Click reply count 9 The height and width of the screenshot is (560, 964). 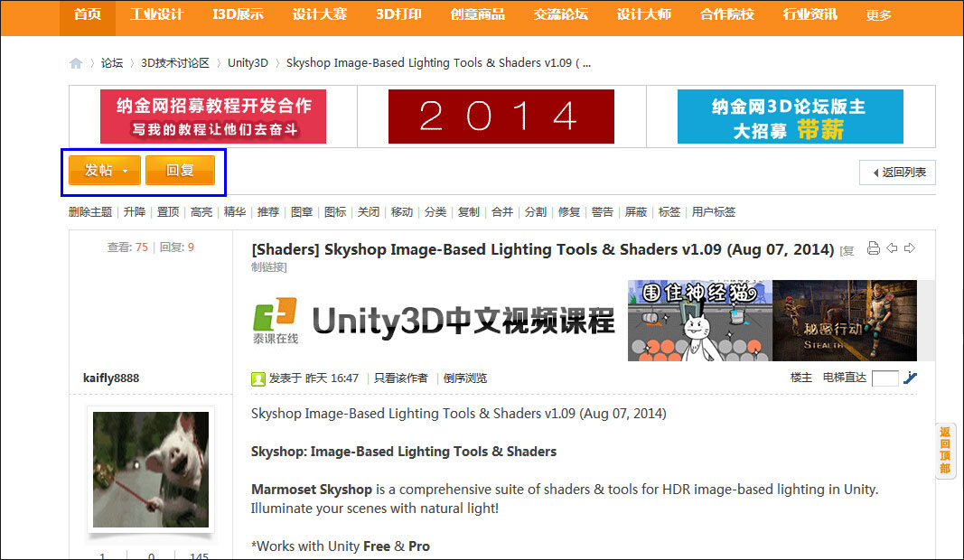pos(192,247)
